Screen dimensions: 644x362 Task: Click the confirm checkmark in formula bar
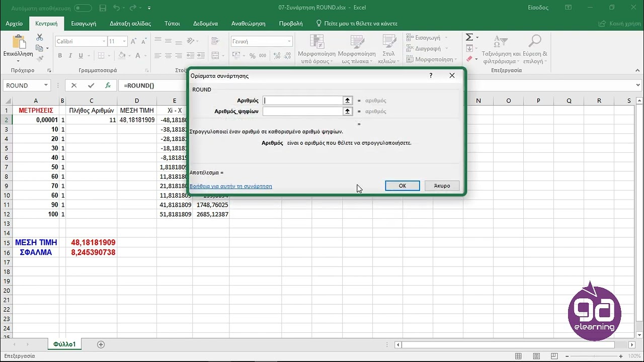[91, 85]
